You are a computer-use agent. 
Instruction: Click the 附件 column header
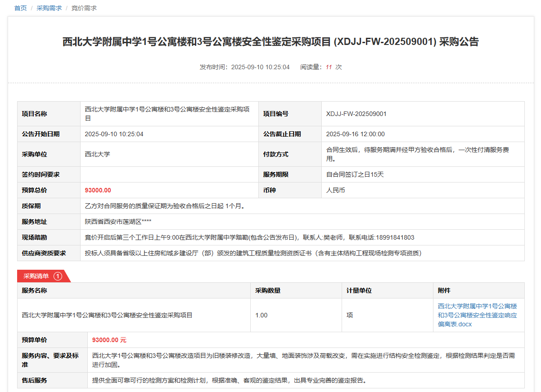(x=444, y=290)
